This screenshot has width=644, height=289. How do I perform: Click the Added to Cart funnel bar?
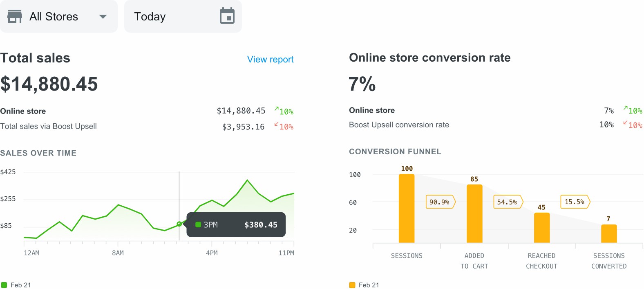pos(474,214)
